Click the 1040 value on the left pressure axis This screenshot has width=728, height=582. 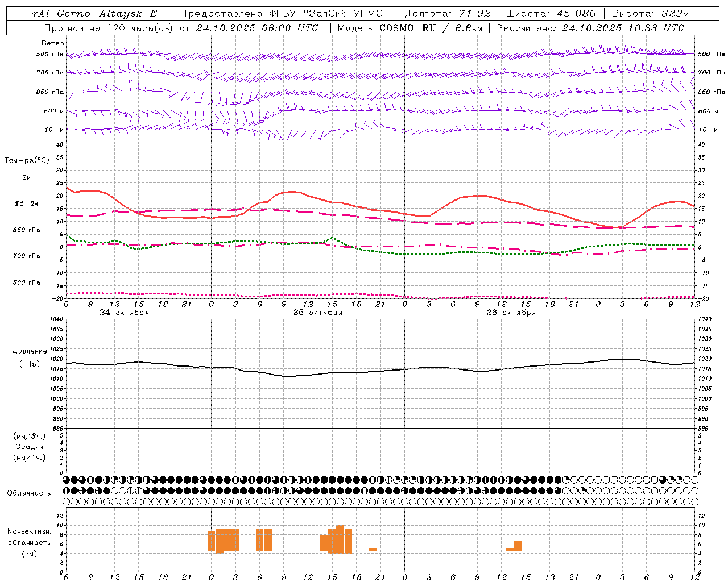coord(55,319)
